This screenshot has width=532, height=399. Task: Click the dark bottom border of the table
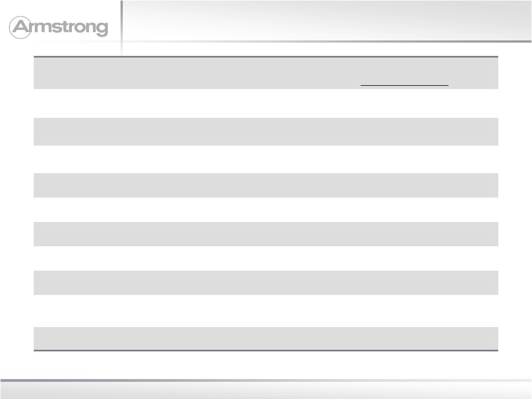265,350
